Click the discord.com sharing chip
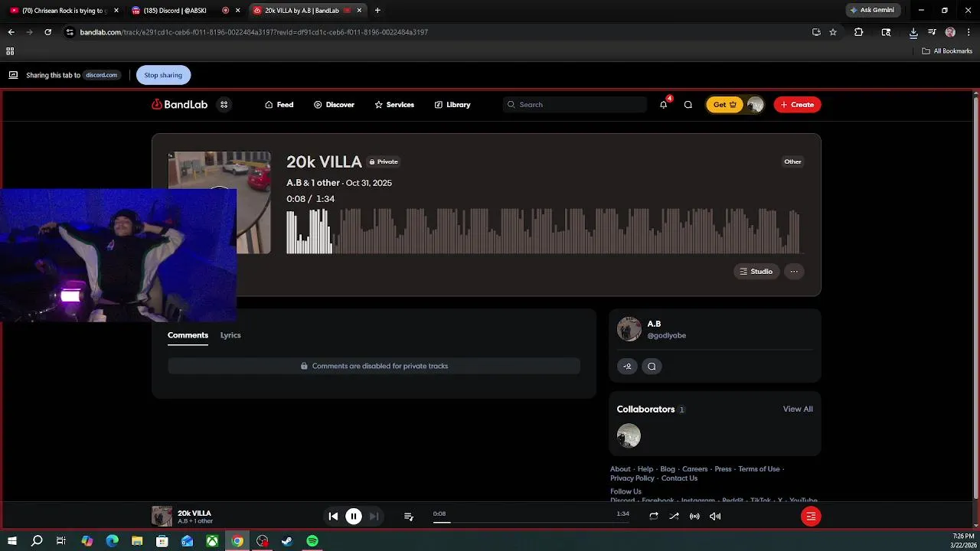The image size is (980, 551). [x=101, y=75]
